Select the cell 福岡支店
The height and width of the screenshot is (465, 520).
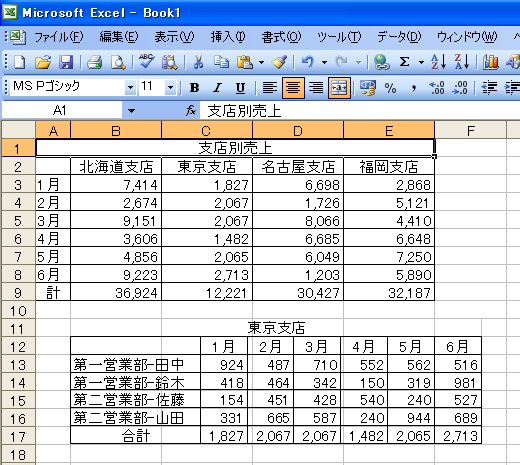389,166
